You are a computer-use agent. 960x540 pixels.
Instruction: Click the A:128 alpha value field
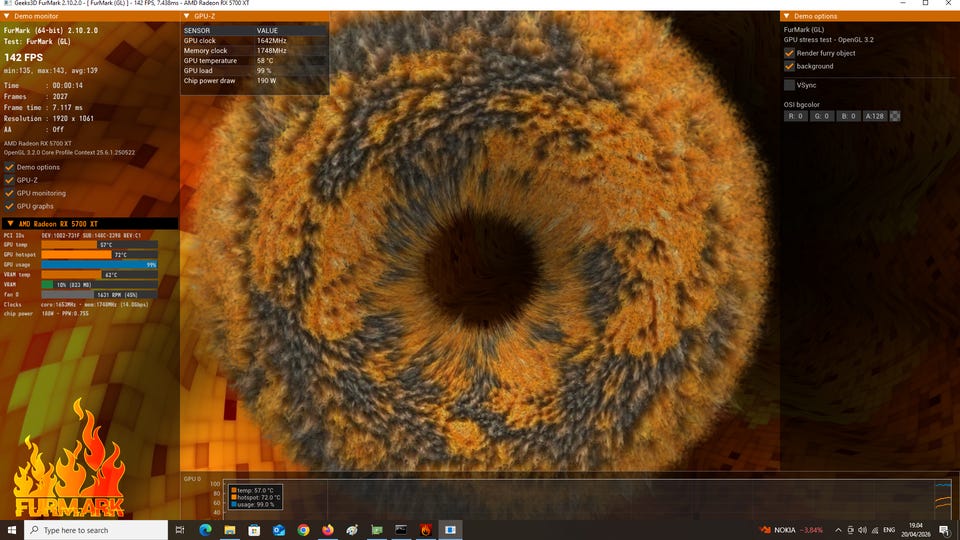point(874,116)
